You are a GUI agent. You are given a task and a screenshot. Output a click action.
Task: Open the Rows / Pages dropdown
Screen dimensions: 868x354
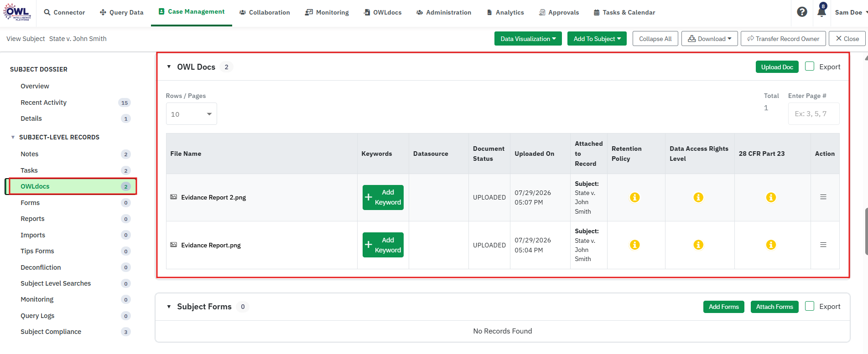pos(192,114)
